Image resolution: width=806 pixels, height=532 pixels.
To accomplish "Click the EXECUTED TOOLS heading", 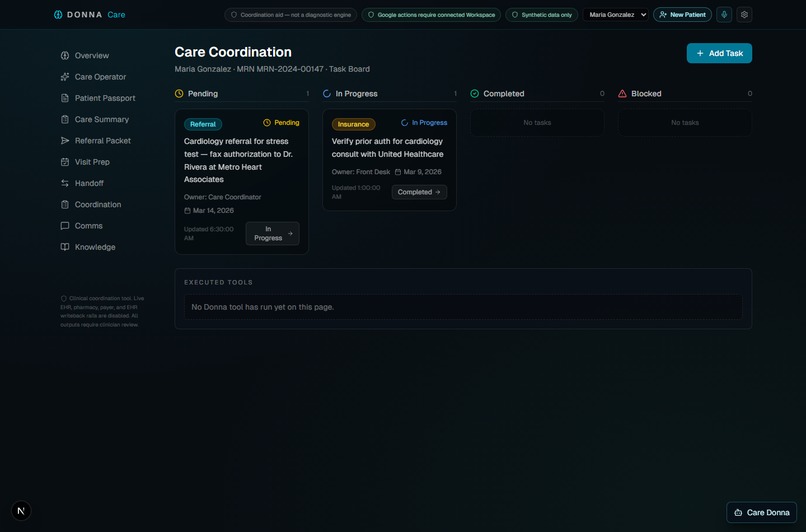I will pos(218,282).
